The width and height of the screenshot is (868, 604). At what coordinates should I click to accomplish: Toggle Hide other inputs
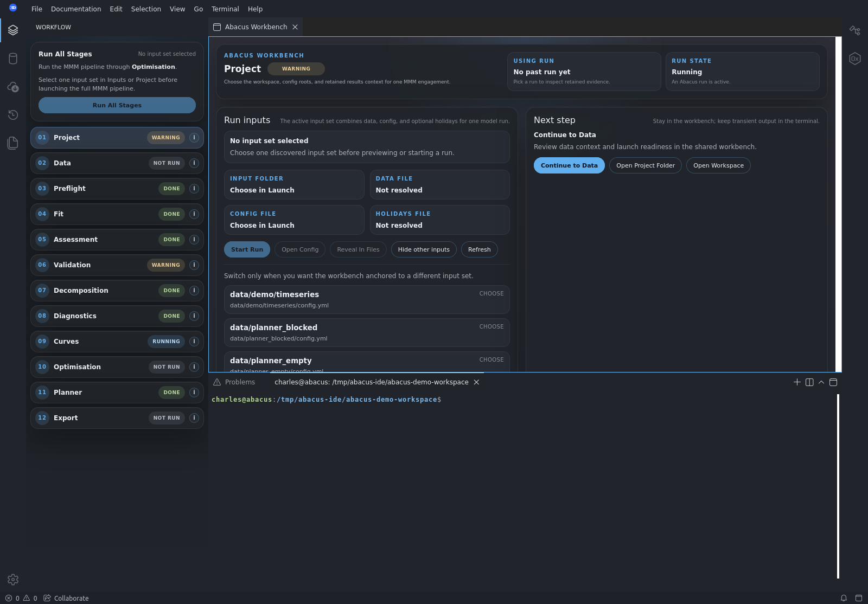pyautogui.click(x=424, y=249)
